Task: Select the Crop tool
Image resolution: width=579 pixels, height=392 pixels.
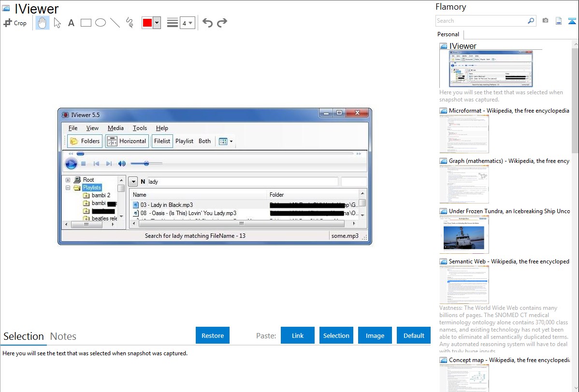Action: click(x=15, y=23)
